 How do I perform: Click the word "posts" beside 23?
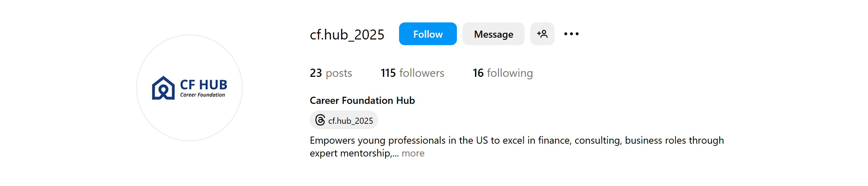[339, 73]
